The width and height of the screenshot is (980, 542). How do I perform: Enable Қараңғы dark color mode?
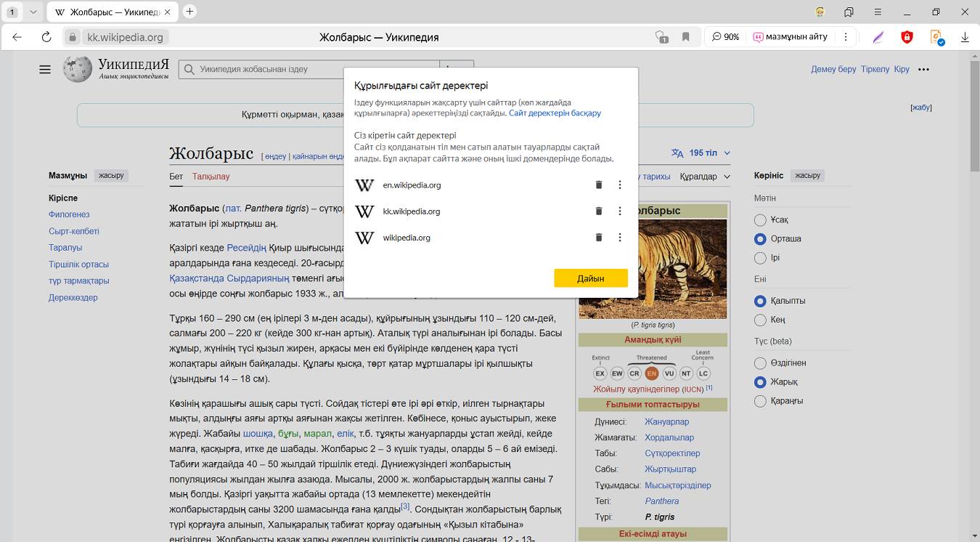pyautogui.click(x=760, y=401)
